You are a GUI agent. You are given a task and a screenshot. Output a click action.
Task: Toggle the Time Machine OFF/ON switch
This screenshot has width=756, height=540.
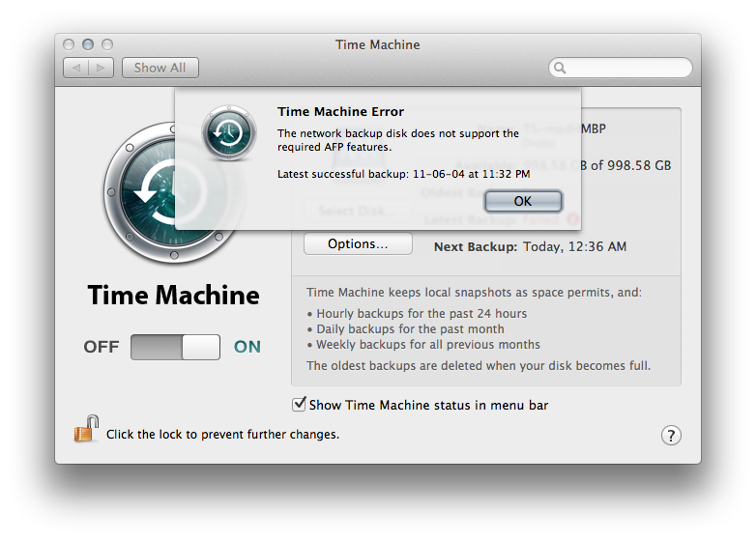pos(176,347)
